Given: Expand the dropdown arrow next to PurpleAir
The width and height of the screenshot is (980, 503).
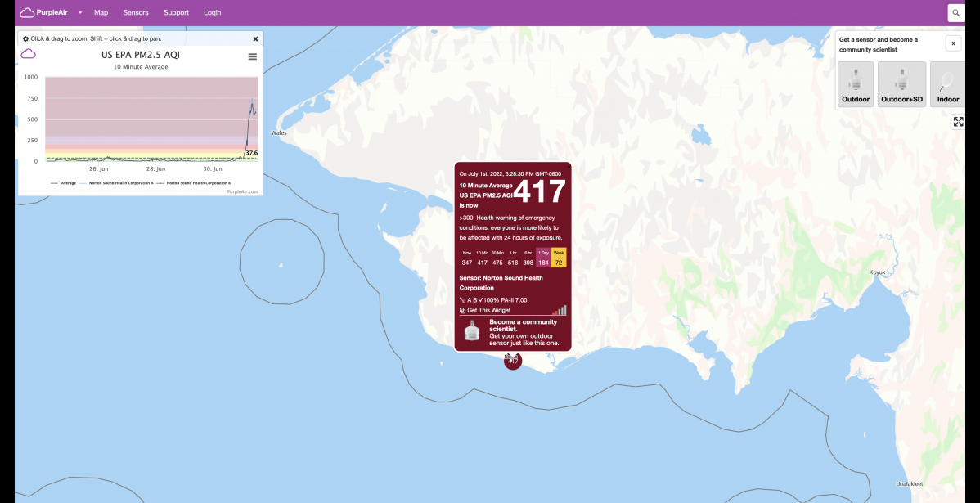Looking at the screenshot, I should pos(80,12).
